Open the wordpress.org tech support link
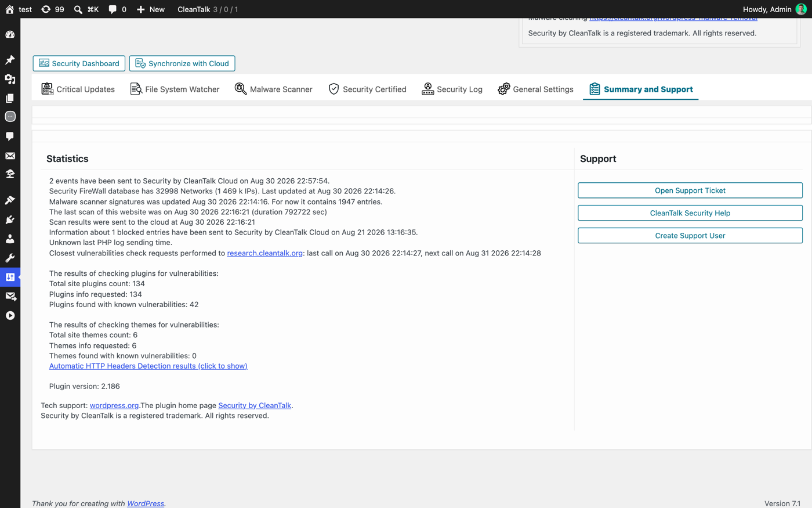Screen dimensions: 812x508 pyautogui.click(x=114, y=405)
